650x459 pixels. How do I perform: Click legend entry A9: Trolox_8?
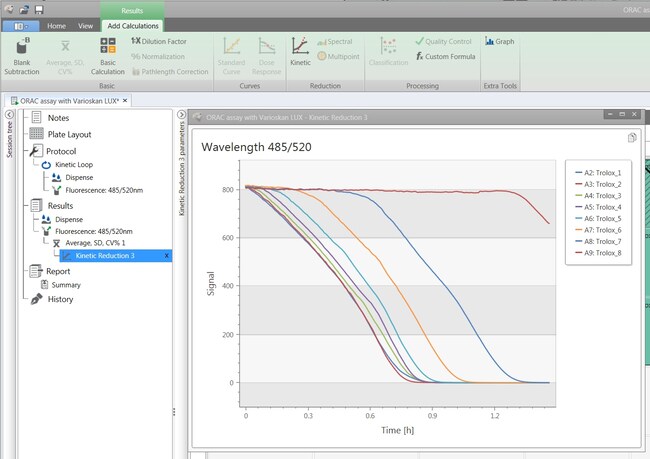coord(598,253)
